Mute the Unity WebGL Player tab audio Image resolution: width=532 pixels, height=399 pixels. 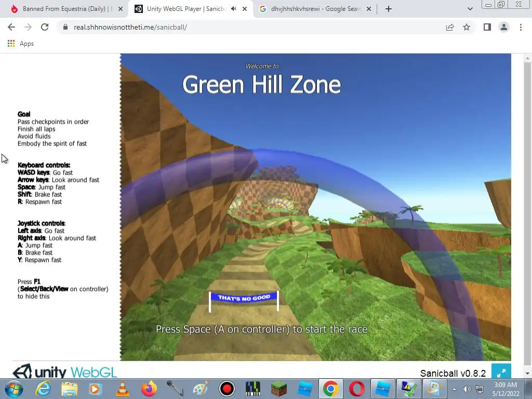[x=234, y=9]
